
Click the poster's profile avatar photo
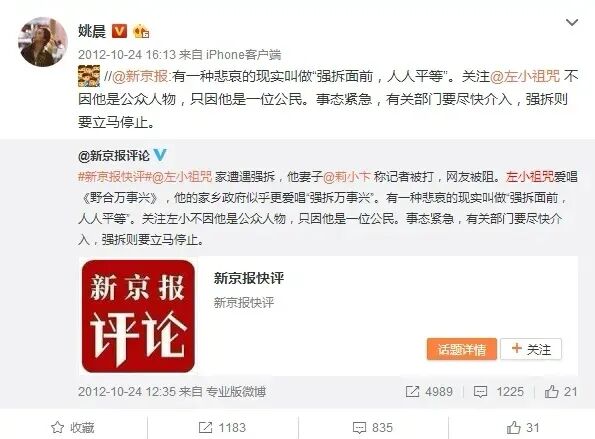coord(42,42)
